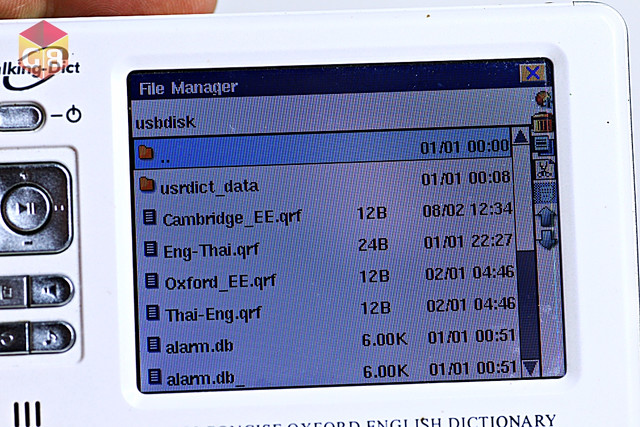Click the blue down arrow sidebar icon
This screenshot has height=427, width=640.
pos(548,239)
